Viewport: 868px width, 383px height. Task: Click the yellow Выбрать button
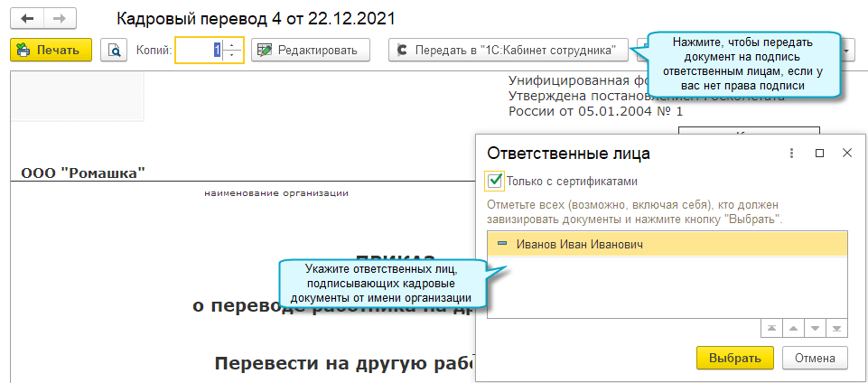[x=736, y=358]
